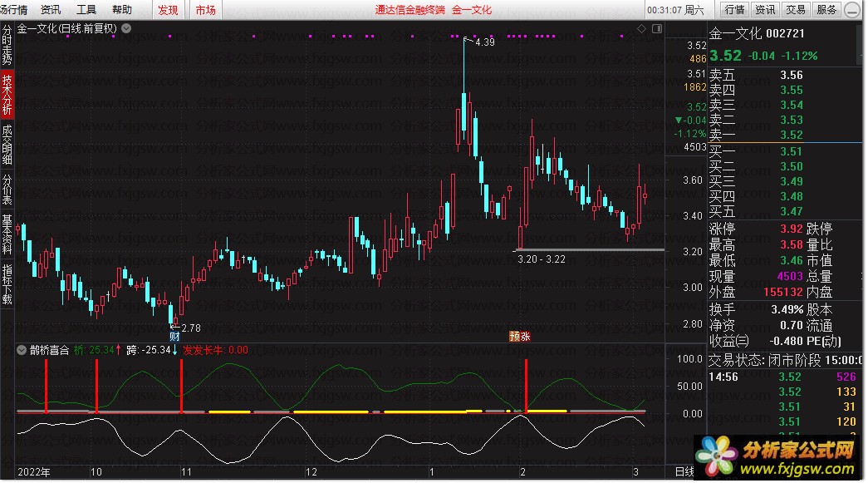The image size is (868, 483).
Task: Click month 3 marker on time axis
Action: 635,472
